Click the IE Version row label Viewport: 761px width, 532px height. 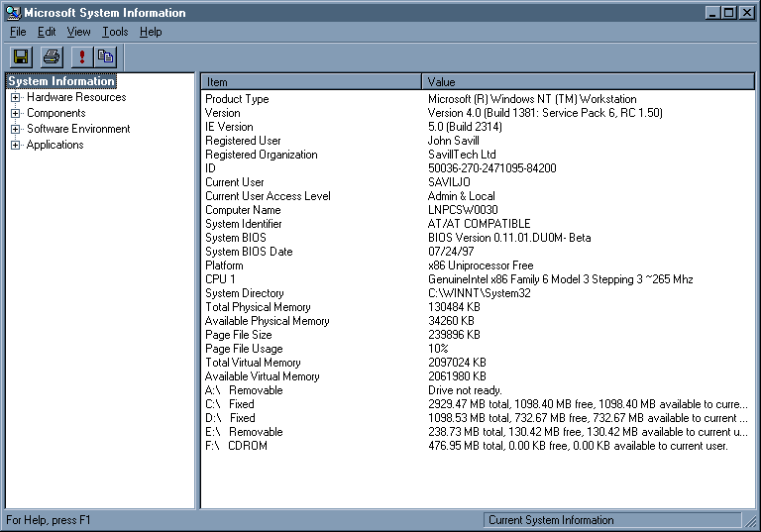pyautogui.click(x=229, y=127)
